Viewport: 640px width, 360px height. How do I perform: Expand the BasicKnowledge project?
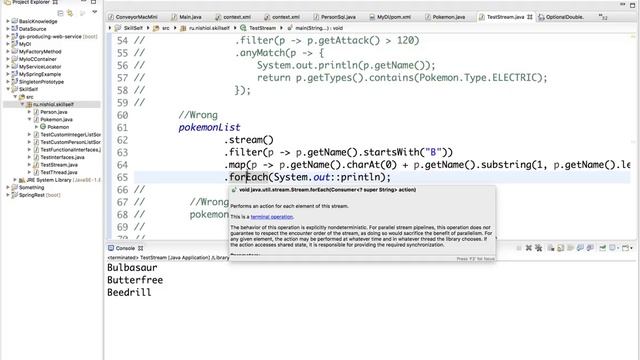(8, 21)
